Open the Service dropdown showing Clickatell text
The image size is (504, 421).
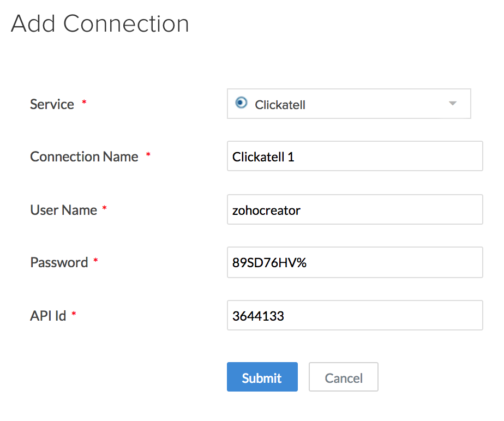point(280,105)
